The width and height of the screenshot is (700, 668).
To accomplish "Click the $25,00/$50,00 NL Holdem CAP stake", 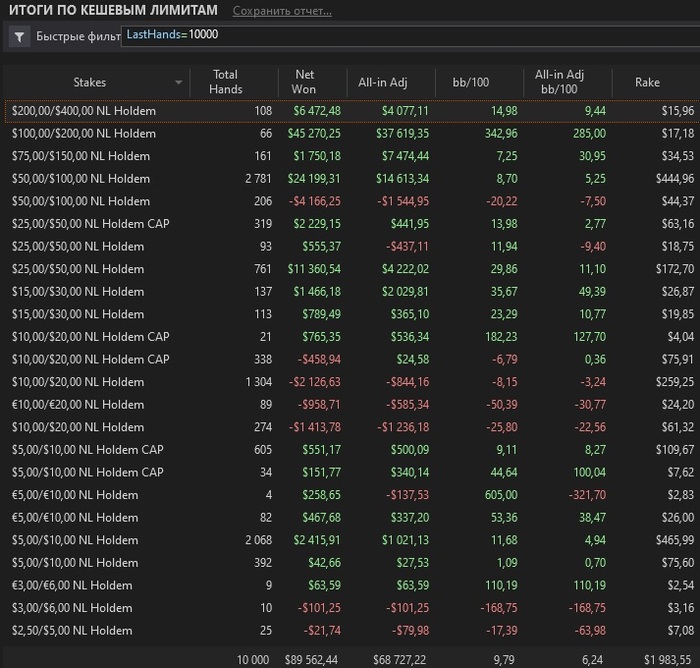I will point(91,224).
